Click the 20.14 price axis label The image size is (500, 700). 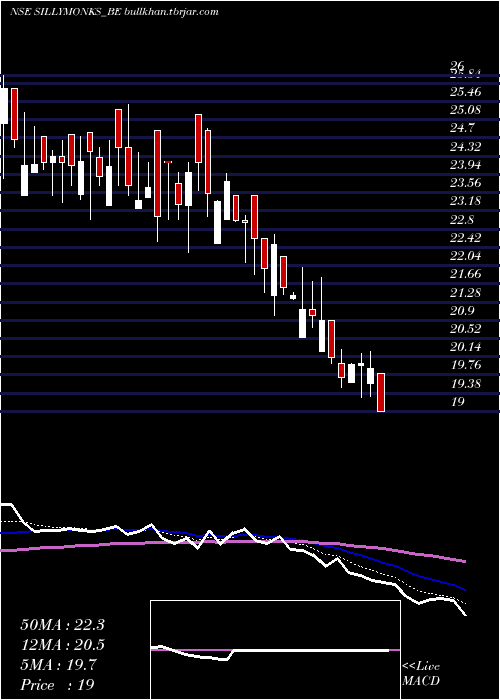click(x=465, y=347)
